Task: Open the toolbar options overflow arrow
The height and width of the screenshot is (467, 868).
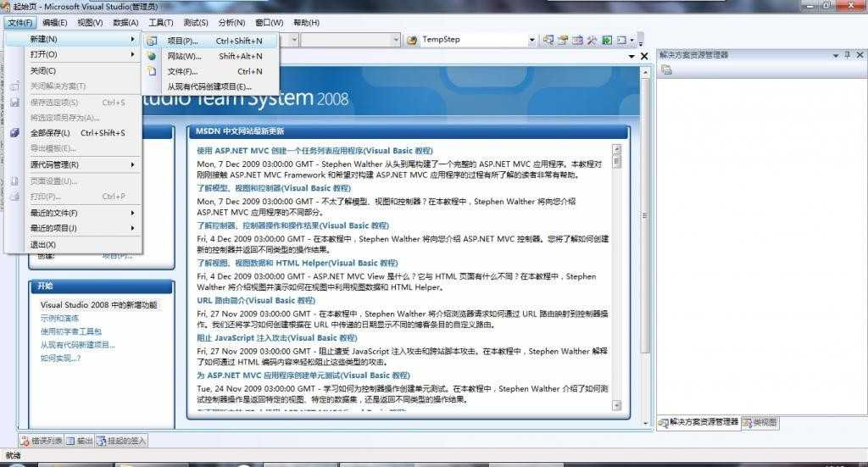Action: point(641,41)
